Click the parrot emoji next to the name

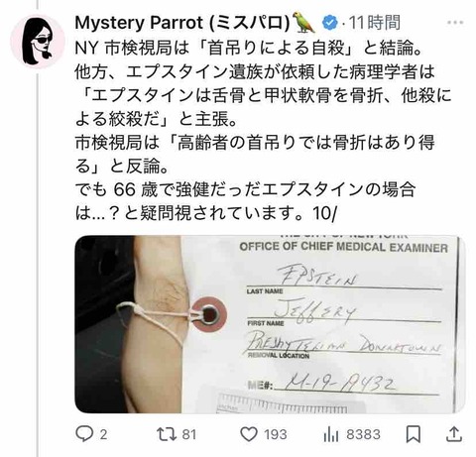pos(303,23)
